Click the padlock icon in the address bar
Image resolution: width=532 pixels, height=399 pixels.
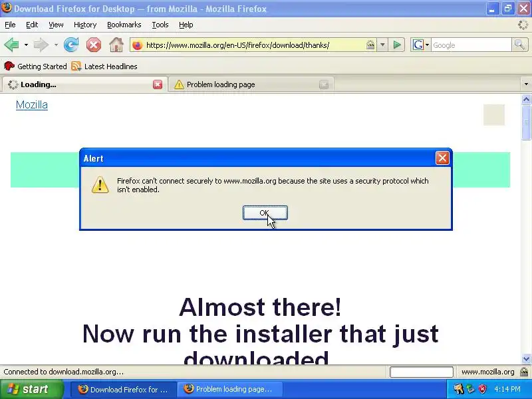click(x=370, y=45)
